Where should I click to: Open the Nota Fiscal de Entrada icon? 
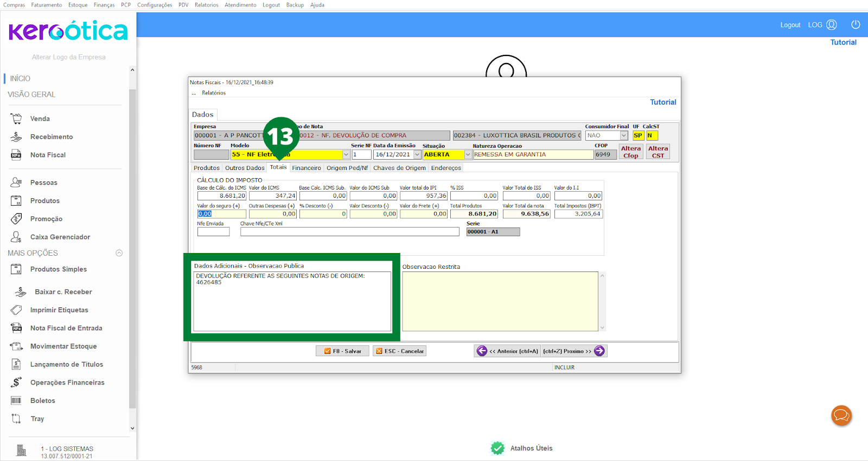pyautogui.click(x=16, y=328)
